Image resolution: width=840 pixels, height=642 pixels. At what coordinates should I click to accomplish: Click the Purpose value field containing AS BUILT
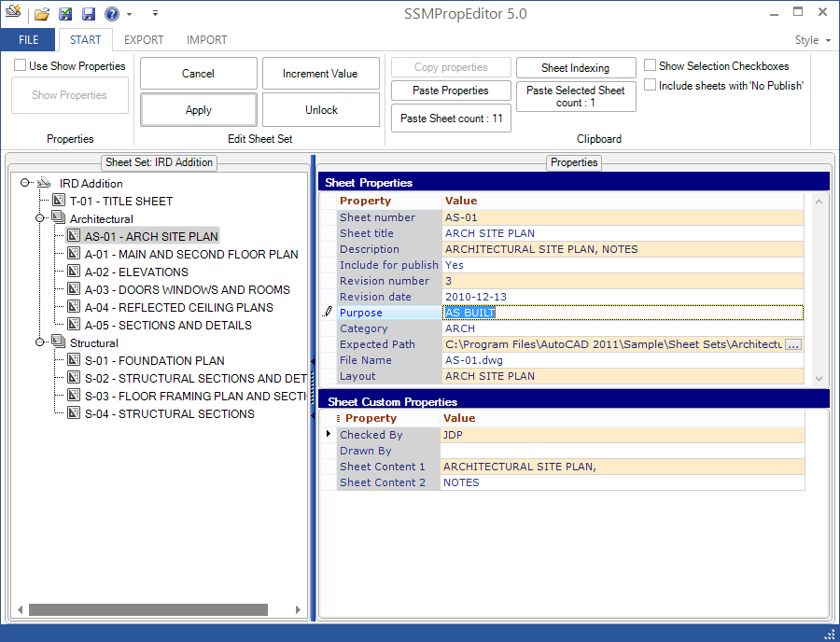(x=623, y=313)
